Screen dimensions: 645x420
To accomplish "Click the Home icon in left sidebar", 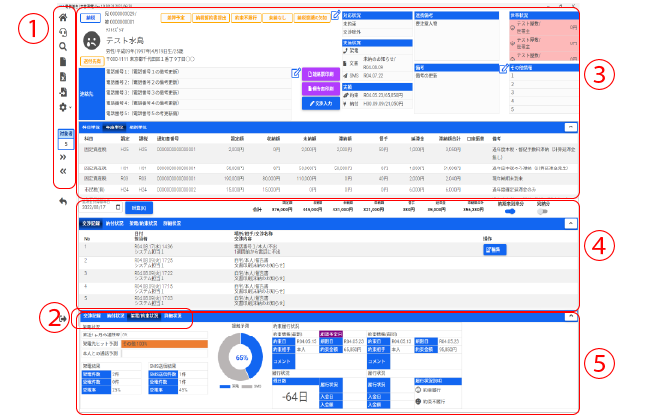I will 64,18.
